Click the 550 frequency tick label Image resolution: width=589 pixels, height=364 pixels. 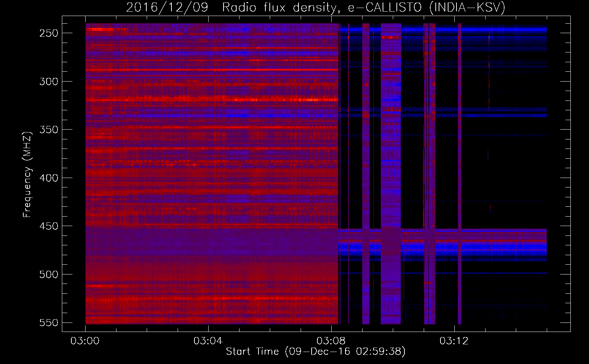[x=49, y=323]
